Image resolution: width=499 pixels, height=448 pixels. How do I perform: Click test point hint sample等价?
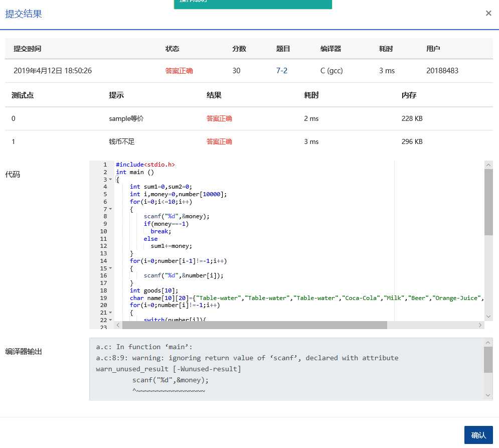(x=126, y=118)
